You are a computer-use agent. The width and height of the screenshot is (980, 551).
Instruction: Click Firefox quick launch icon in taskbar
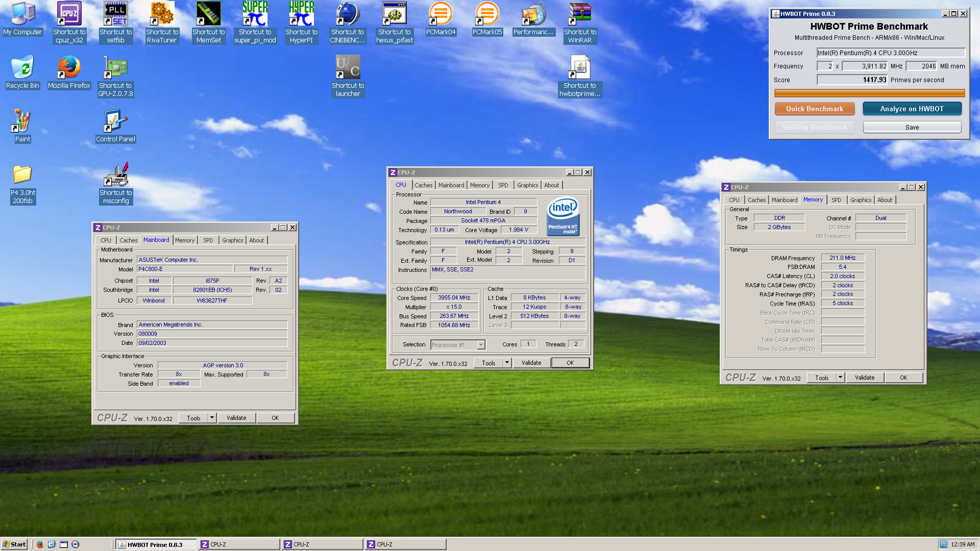(x=40, y=544)
